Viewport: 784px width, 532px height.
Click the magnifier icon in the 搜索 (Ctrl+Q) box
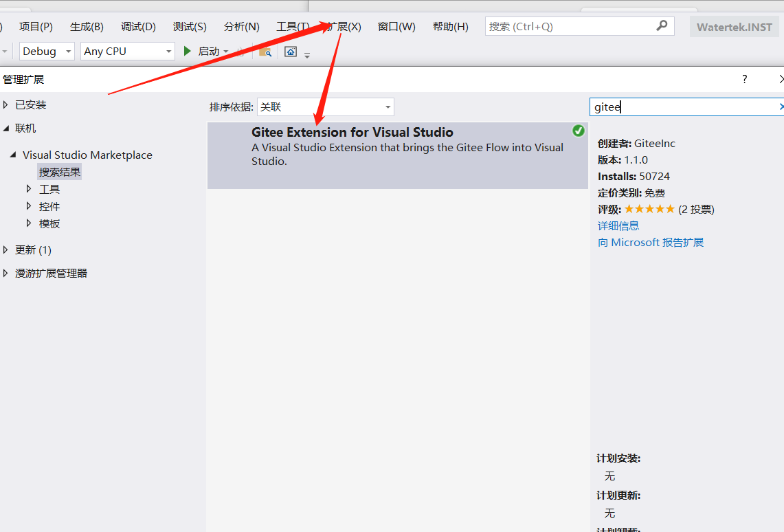point(661,25)
